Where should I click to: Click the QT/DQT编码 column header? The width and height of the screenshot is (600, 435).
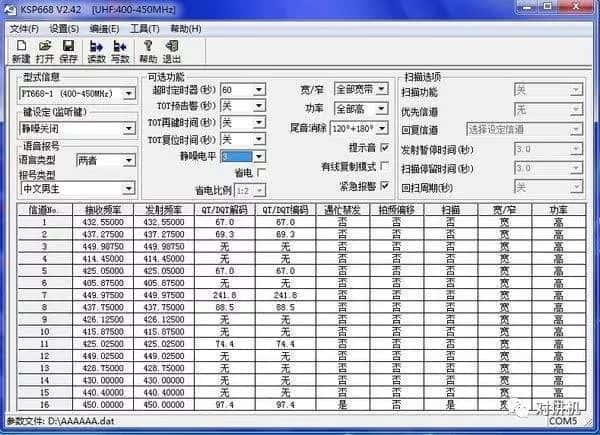pos(285,210)
